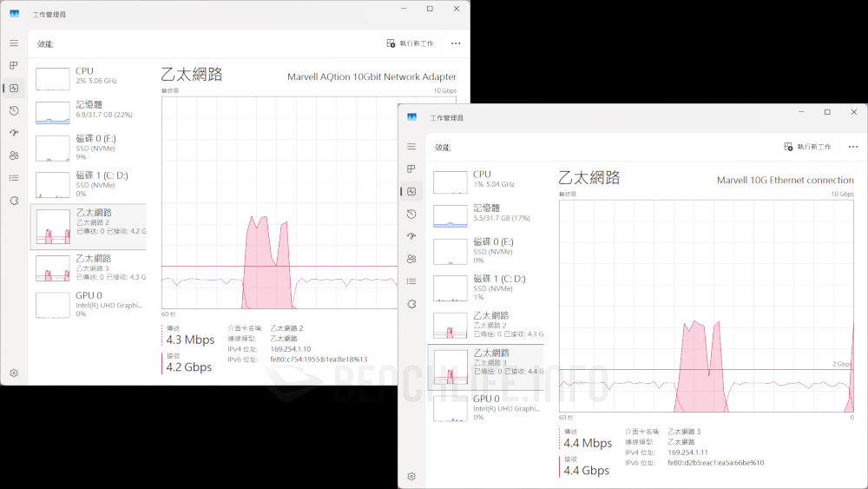This screenshot has width=868, height=489.
Task: Open Processes page in the back Task Manager window
Action: (x=14, y=65)
